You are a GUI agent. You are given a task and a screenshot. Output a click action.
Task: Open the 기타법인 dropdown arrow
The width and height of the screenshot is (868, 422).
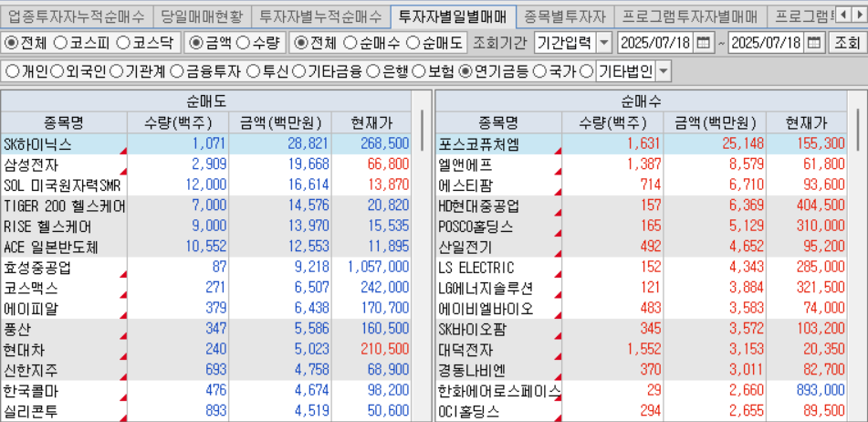click(664, 71)
